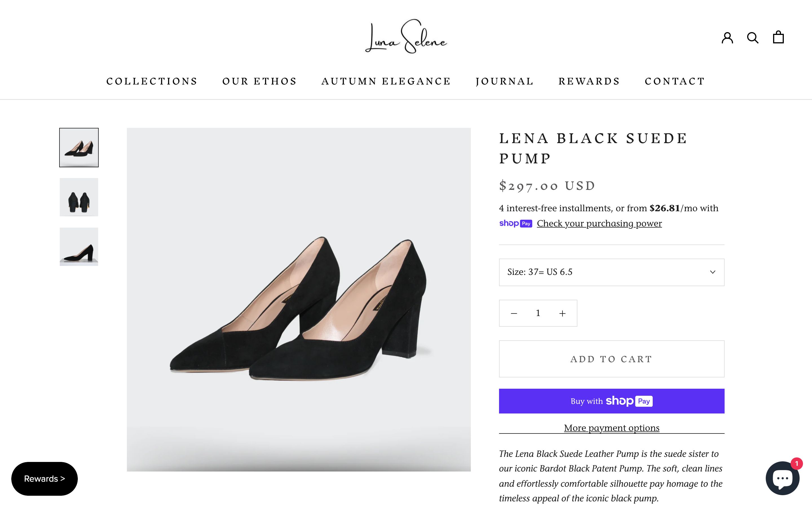Screen dimensions: 812x507
Task: Click the Shop Pay logo near installment info
Action: 516,223
